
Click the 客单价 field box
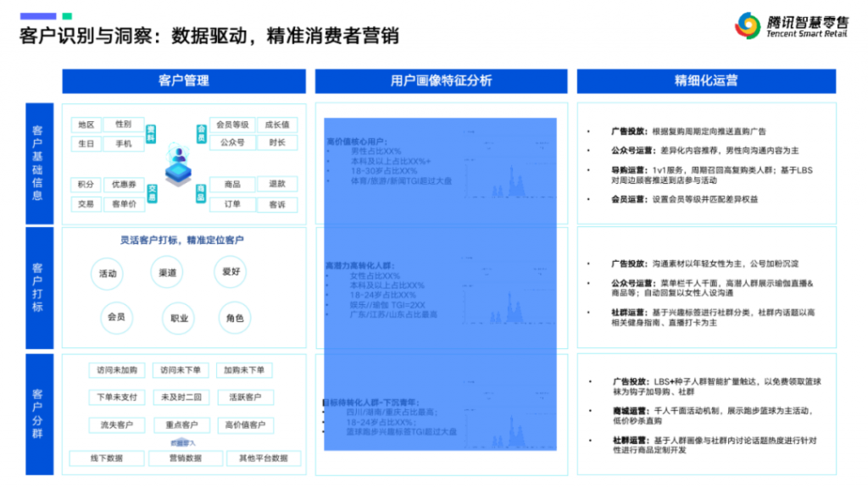click(x=124, y=203)
